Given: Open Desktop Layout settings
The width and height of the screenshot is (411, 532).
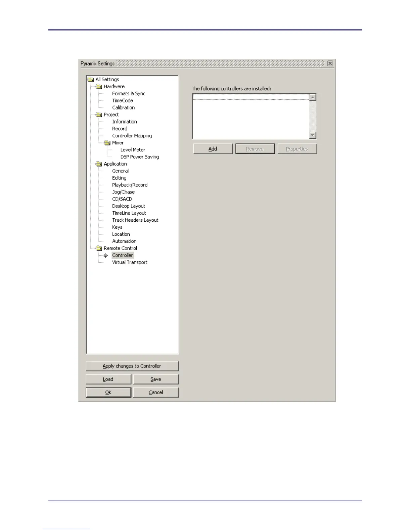Looking at the screenshot, I should point(129,207).
